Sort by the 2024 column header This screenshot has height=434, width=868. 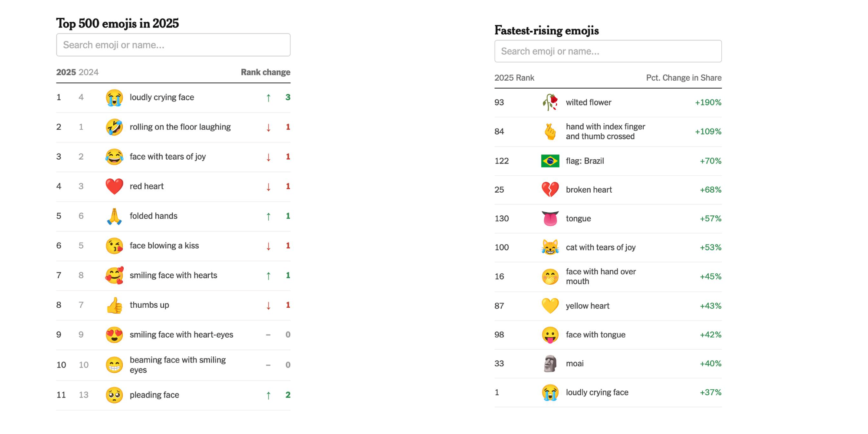[x=89, y=72]
